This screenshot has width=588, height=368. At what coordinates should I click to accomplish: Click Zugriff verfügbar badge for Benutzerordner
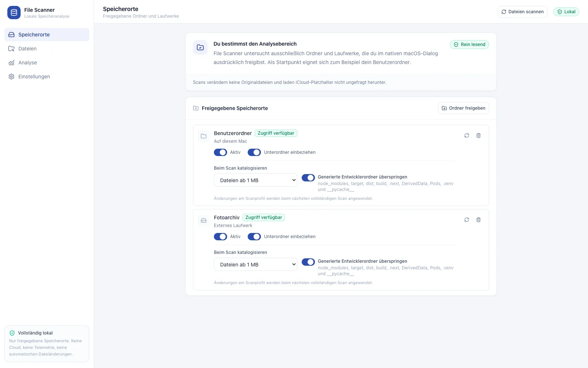pos(276,133)
